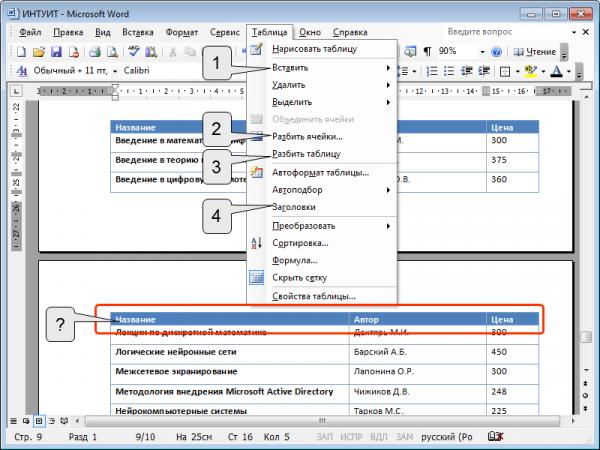
Task: Click the ruler tab selector L button
Action: coord(16,91)
